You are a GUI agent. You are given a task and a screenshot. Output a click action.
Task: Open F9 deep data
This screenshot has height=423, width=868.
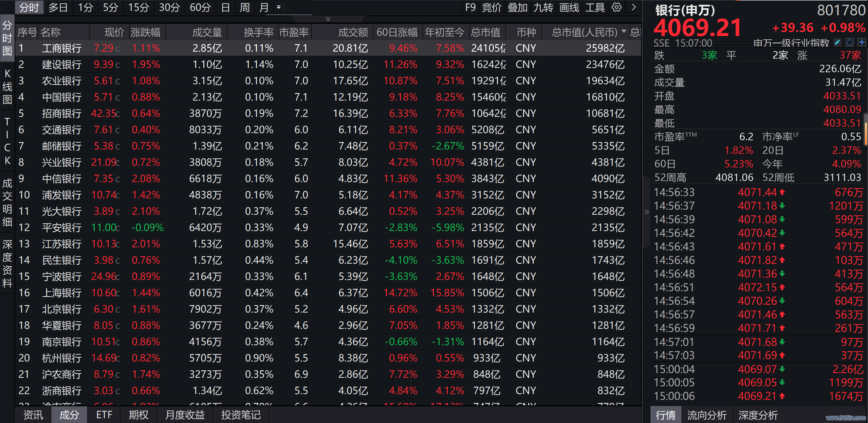coord(470,7)
